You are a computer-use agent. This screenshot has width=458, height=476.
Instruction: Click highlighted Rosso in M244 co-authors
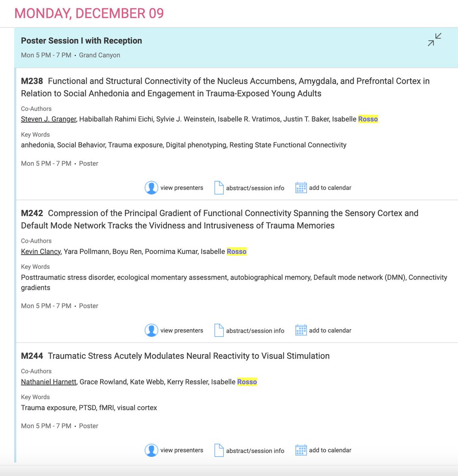(247, 382)
